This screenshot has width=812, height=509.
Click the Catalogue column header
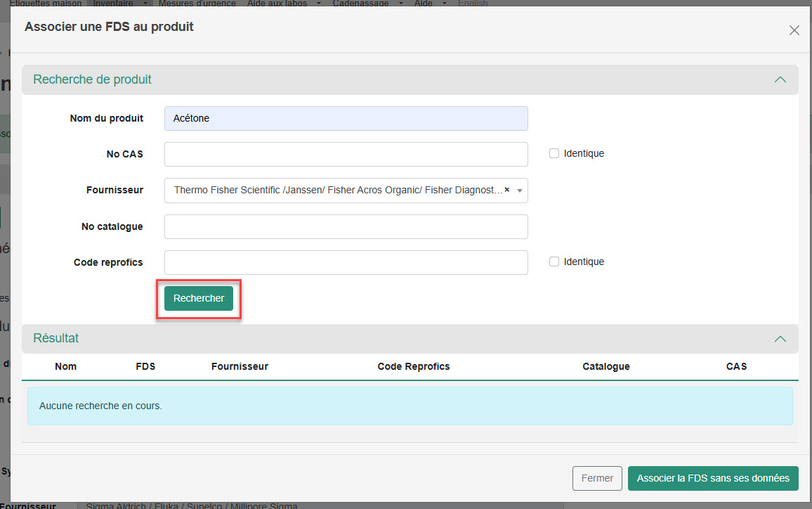click(x=605, y=366)
